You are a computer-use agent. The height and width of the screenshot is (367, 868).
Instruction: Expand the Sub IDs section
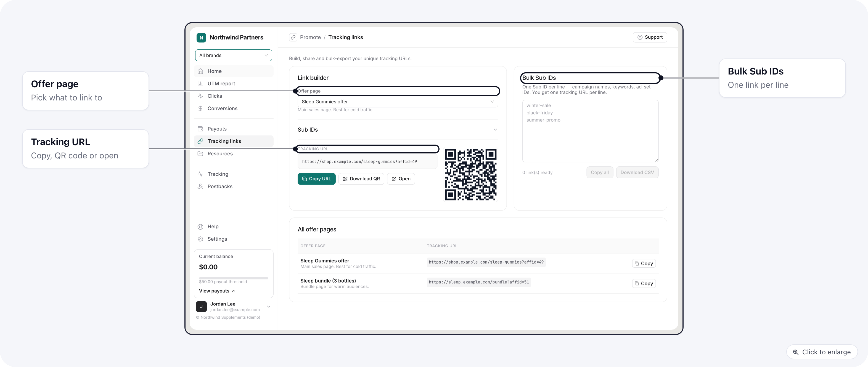point(398,130)
